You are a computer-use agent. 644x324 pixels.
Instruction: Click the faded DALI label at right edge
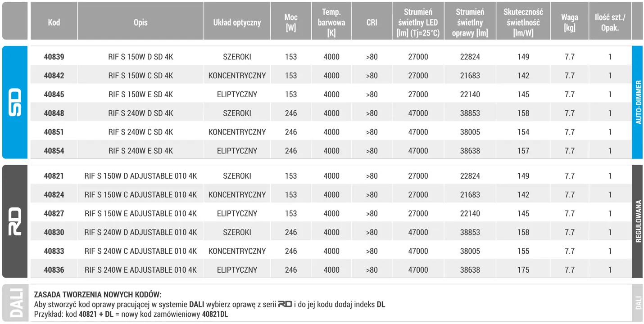(x=638, y=303)
